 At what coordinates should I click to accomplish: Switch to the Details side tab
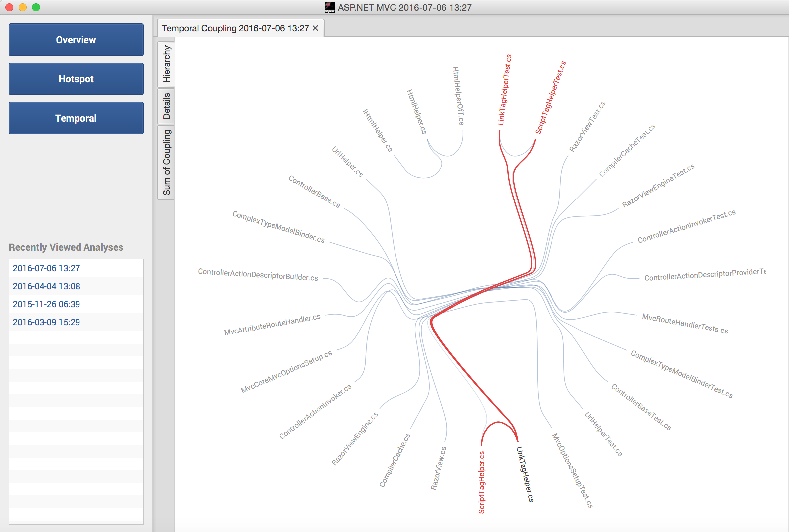tap(166, 106)
